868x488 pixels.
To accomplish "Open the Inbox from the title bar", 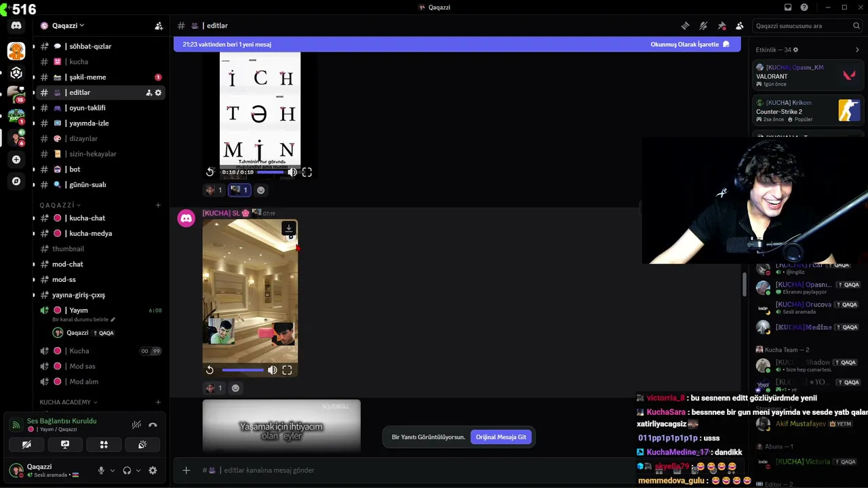I will (788, 7).
